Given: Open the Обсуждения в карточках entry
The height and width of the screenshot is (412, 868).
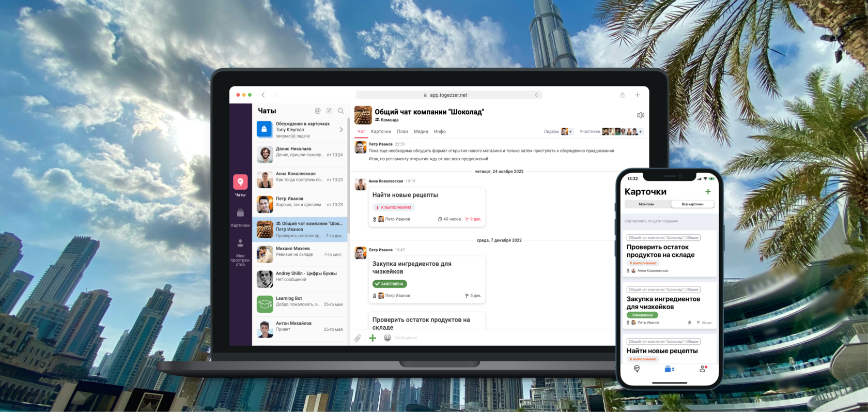Looking at the screenshot, I should click(300, 130).
